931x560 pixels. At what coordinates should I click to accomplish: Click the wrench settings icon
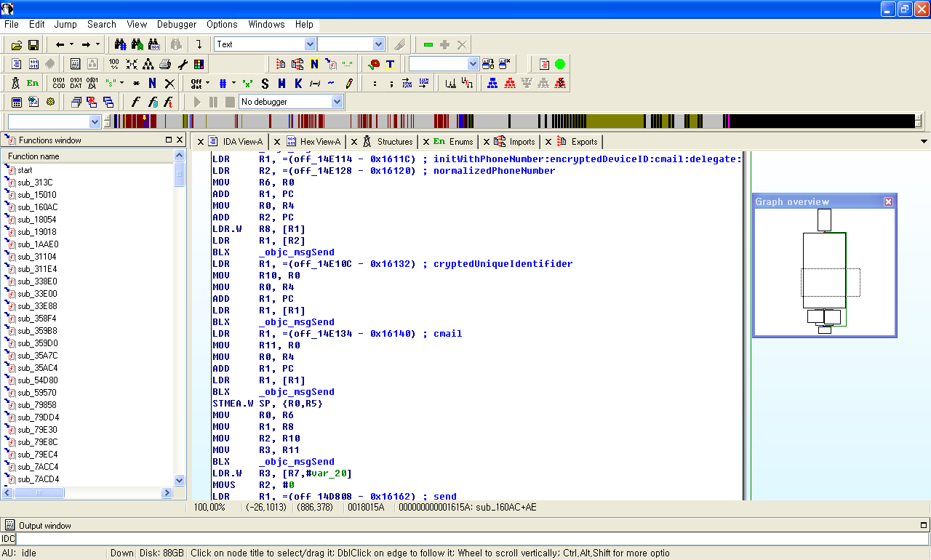[x=182, y=64]
